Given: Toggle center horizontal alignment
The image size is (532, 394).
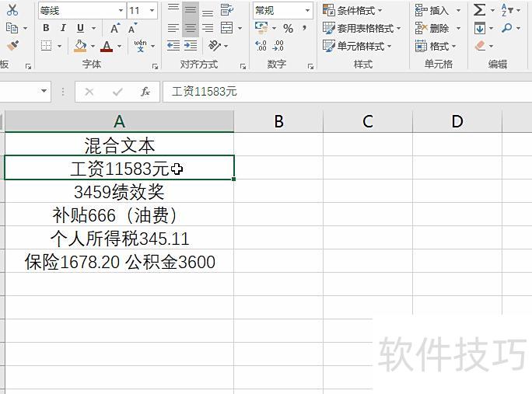Looking at the screenshot, I should click(191, 28).
